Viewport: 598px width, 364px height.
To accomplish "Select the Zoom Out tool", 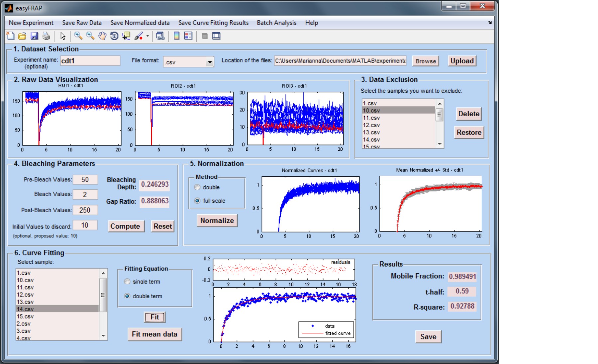I will (90, 36).
